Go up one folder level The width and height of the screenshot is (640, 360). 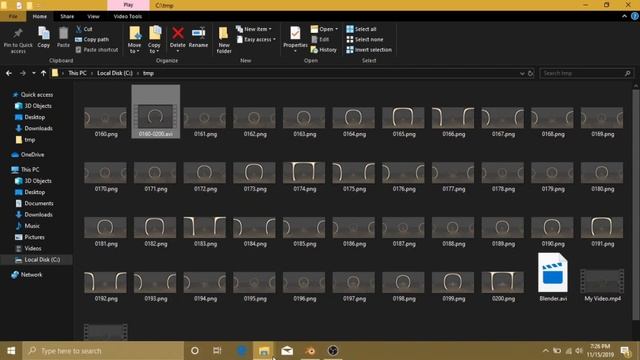coord(43,73)
